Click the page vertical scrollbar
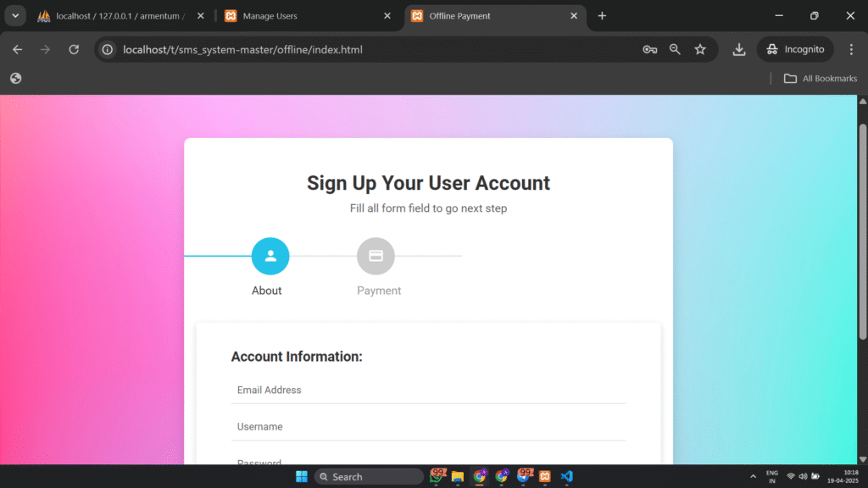The image size is (868, 488). click(862, 232)
